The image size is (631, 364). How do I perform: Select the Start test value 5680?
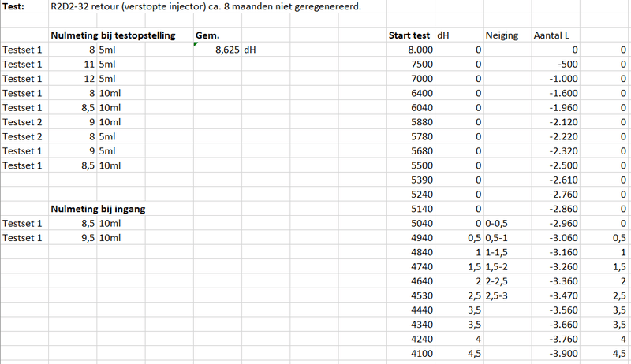422,151
